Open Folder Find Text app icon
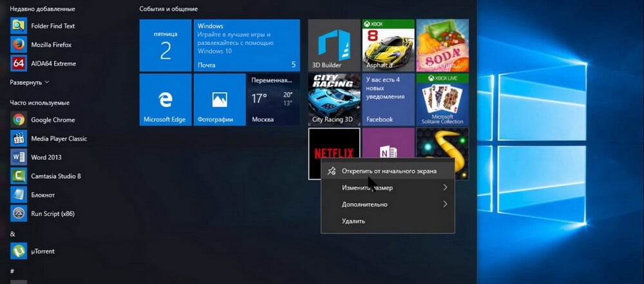 click(19, 26)
